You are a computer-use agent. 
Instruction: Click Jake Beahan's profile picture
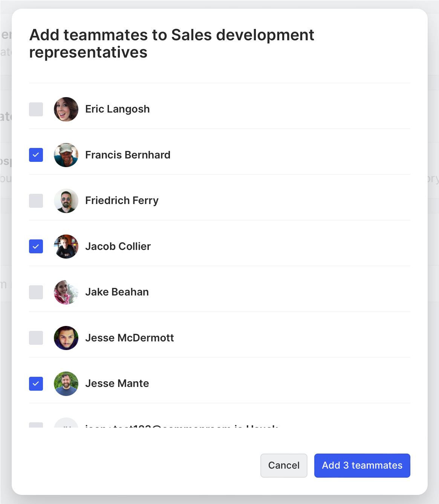coord(66,292)
